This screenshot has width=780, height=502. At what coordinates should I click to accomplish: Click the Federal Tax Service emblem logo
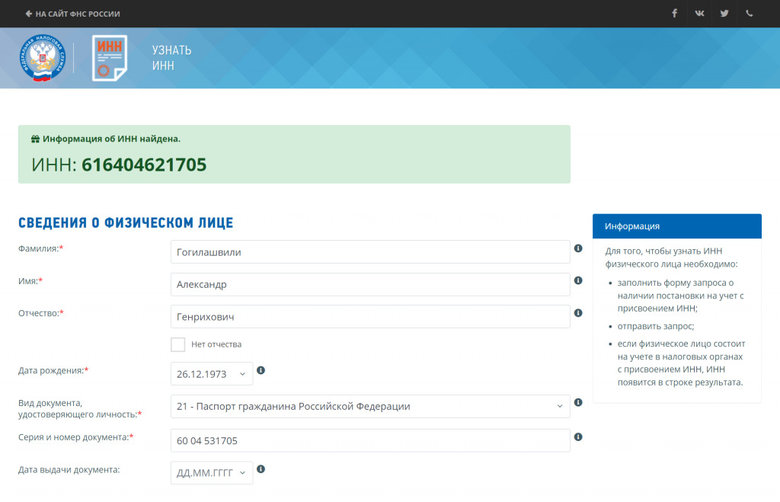[42, 58]
